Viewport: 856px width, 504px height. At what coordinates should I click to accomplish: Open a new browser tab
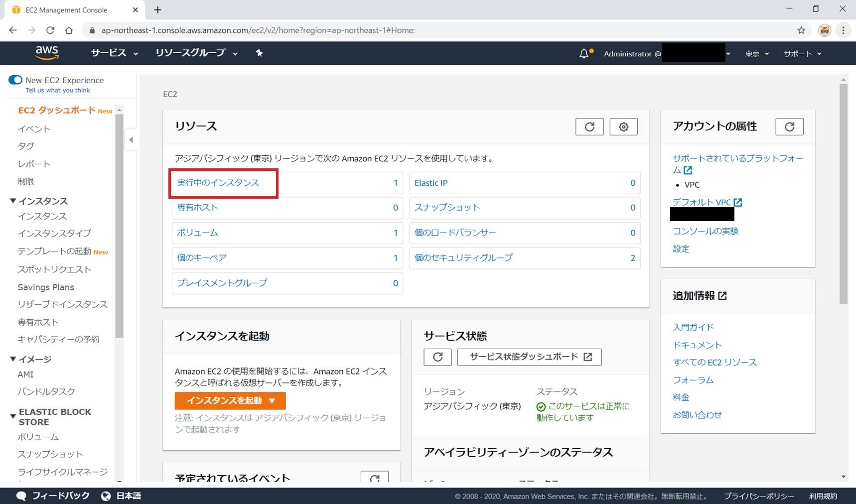click(x=157, y=10)
